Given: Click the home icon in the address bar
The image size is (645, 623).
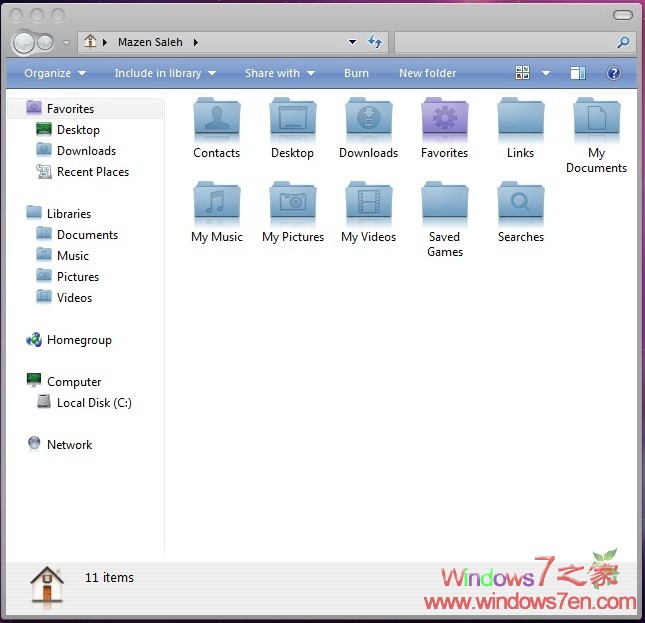Looking at the screenshot, I should tap(90, 42).
